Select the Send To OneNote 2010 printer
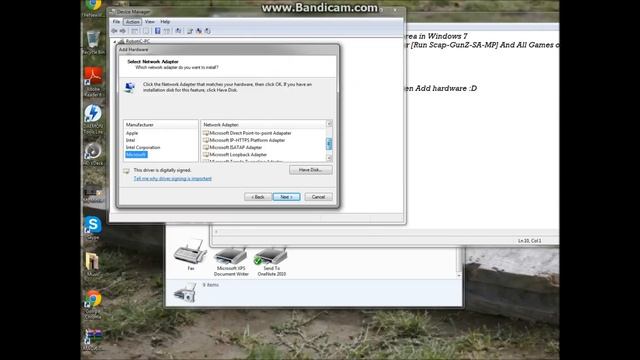640x360 pixels. (x=271, y=262)
